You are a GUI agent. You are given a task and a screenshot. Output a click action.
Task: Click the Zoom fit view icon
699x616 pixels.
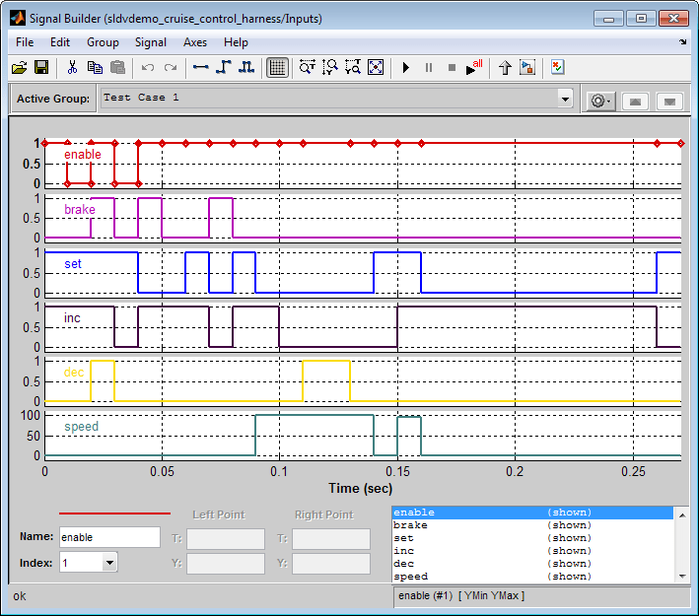click(376, 67)
